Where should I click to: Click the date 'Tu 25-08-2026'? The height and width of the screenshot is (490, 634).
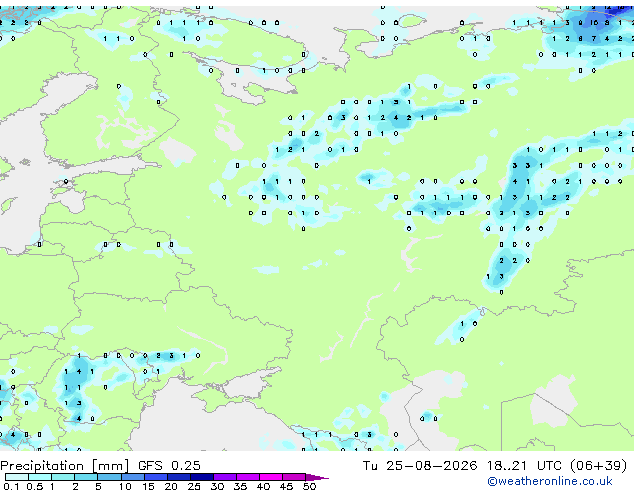point(420,465)
